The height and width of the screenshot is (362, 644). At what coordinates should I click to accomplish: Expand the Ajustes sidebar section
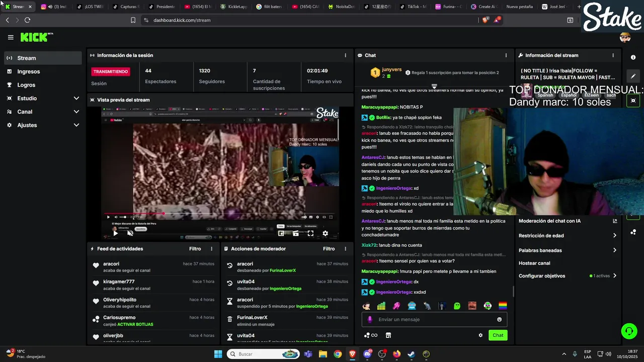click(43, 125)
